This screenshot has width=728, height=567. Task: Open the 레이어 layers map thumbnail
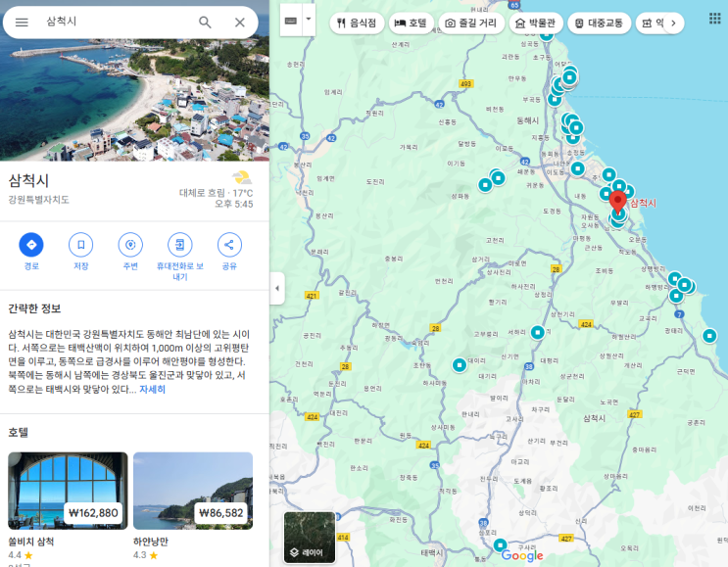[x=310, y=538]
